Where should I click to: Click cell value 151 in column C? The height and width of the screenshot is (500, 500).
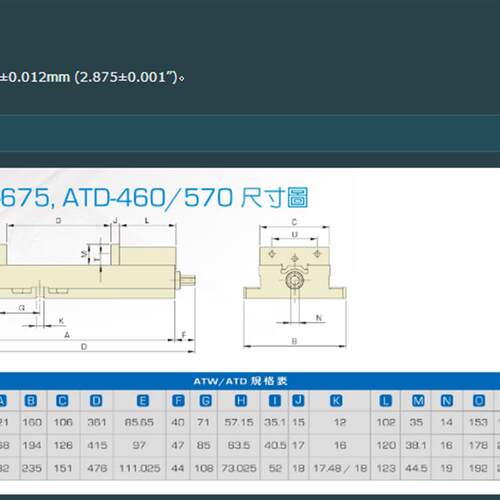pyautogui.click(x=63, y=468)
